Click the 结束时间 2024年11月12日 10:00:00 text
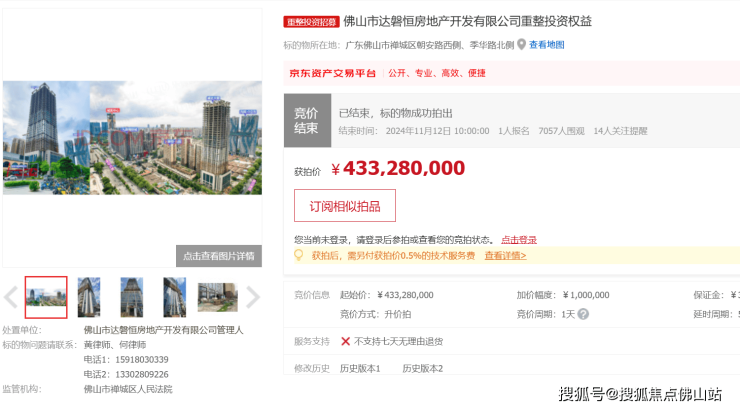This screenshot has height=410, width=740. point(414,131)
